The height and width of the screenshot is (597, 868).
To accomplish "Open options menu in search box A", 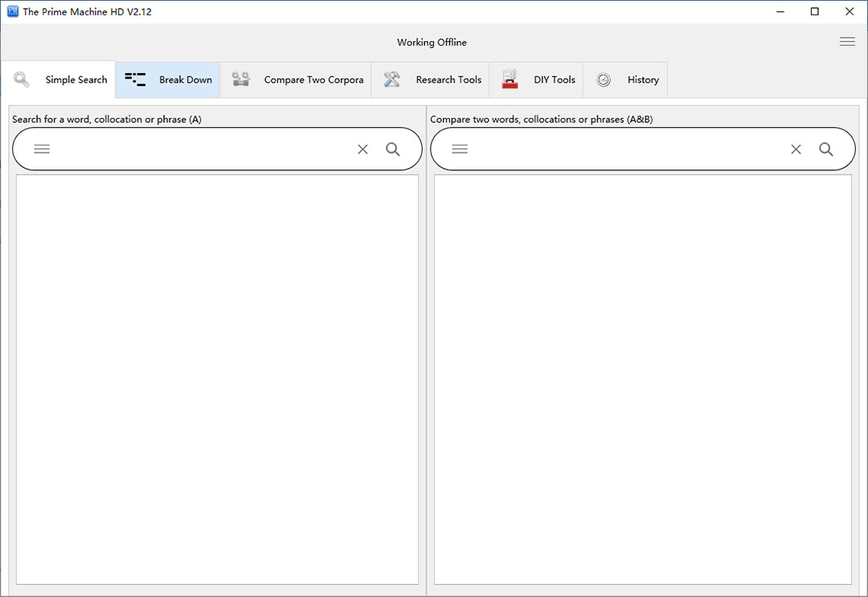I will [42, 149].
